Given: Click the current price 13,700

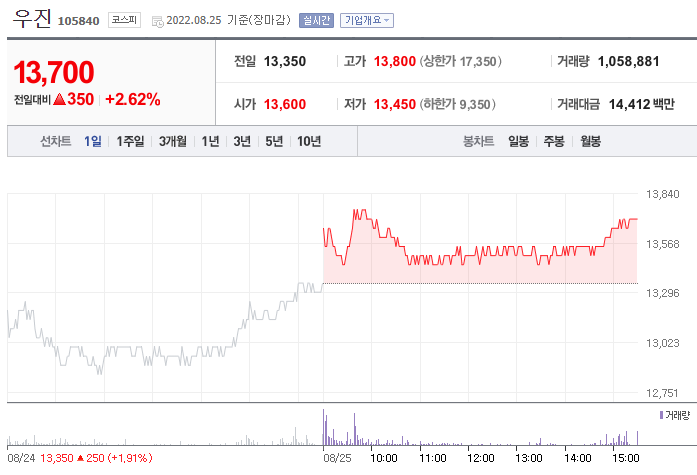Looking at the screenshot, I should click(54, 72).
